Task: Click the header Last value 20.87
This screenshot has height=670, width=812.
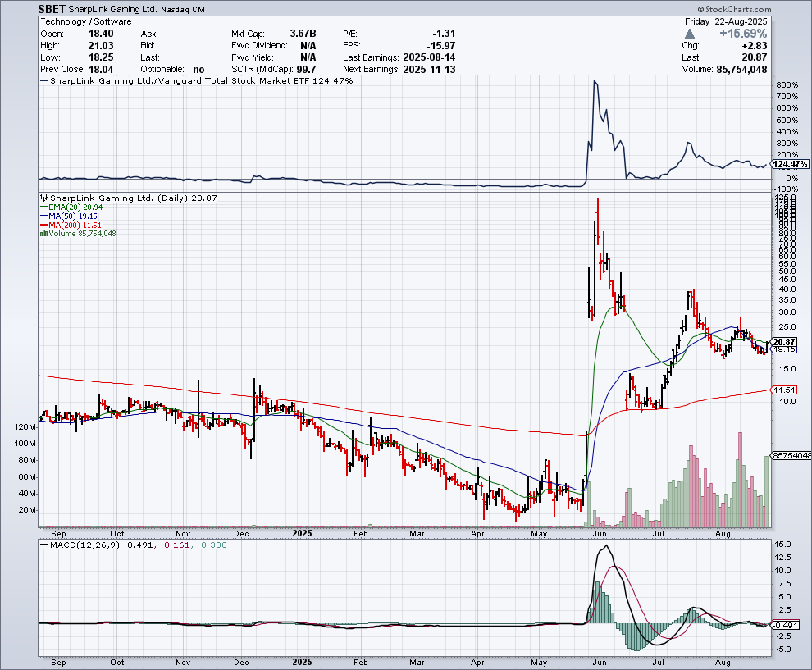Action: click(755, 57)
